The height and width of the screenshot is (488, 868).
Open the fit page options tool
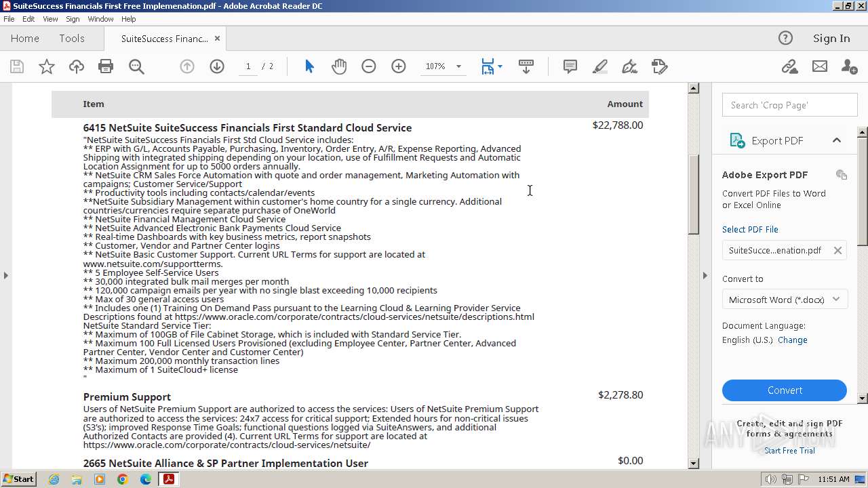click(x=492, y=66)
